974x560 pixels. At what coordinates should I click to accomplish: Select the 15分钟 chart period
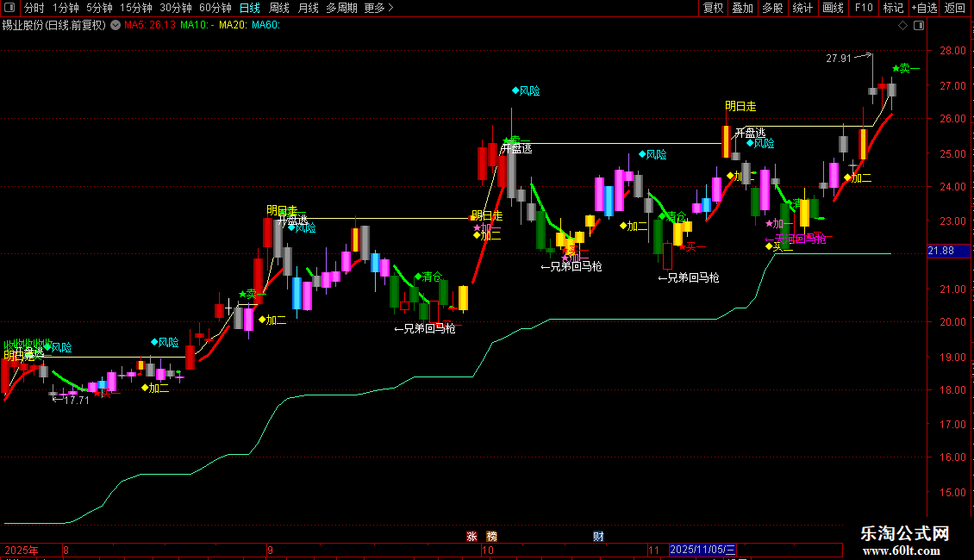136,8
